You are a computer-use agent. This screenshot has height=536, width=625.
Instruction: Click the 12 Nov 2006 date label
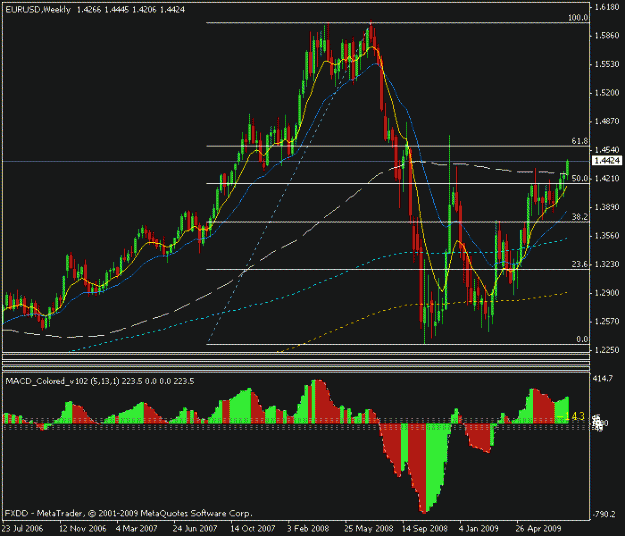click(83, 529)
